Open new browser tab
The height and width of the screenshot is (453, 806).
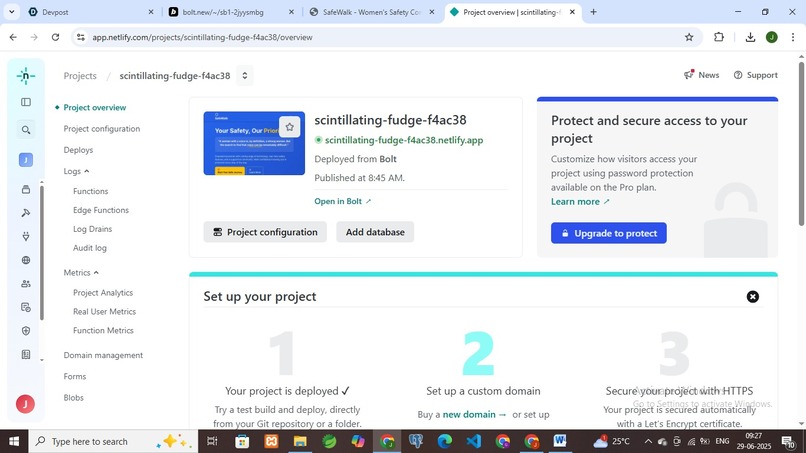593,12
